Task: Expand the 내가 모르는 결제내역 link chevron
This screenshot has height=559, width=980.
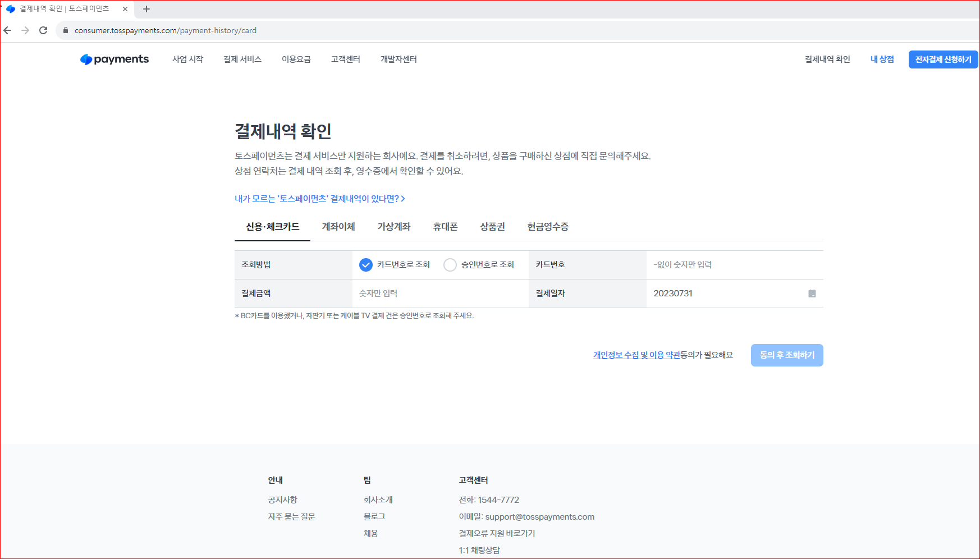Action: tap(403, 199)
